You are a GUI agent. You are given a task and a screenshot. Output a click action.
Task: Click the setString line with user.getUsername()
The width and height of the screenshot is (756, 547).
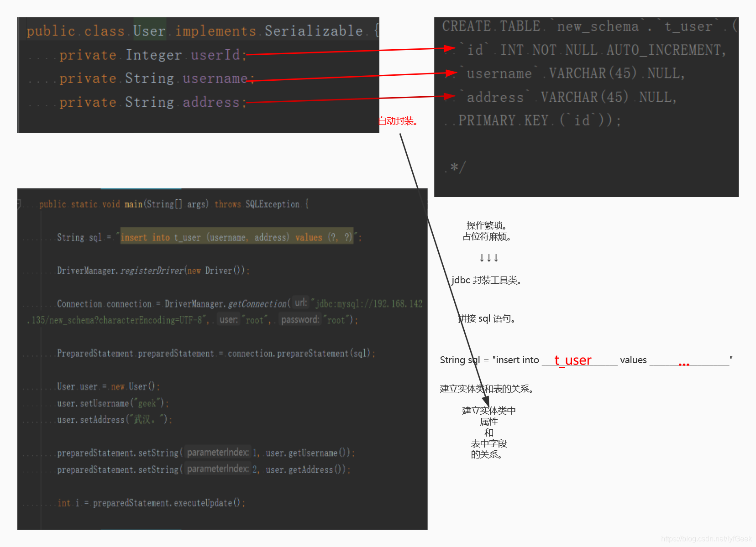tap(206, 453)
